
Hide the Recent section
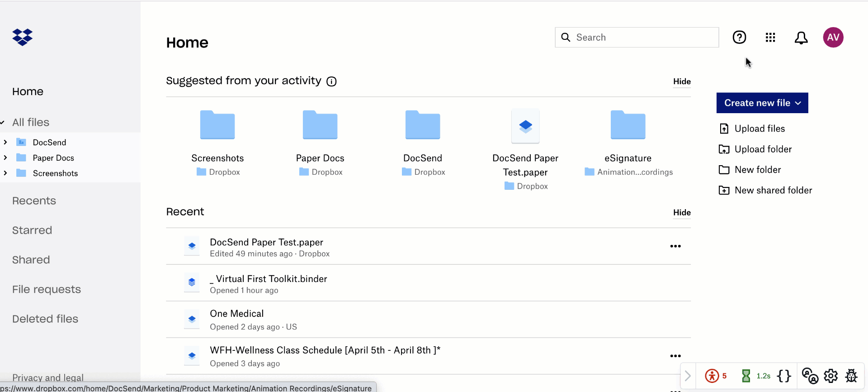pos(682,212)
